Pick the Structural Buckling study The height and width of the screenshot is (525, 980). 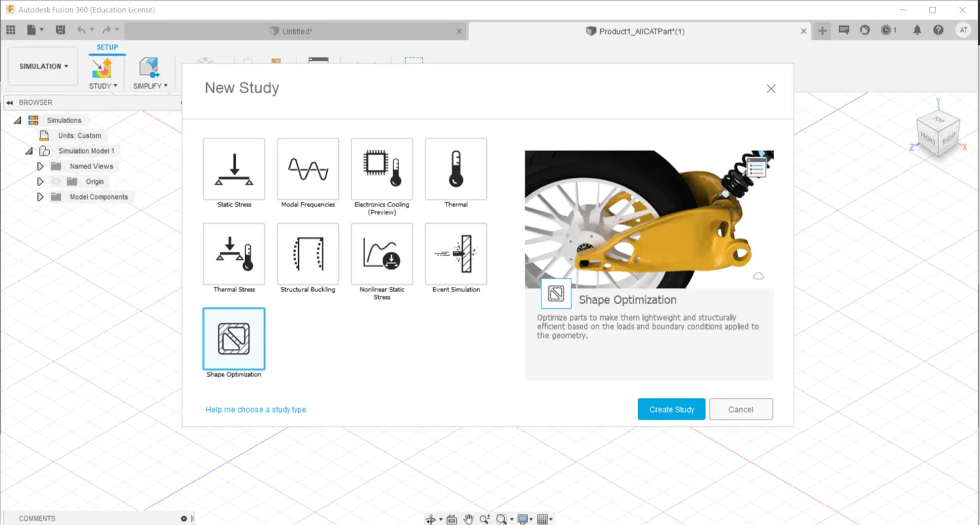pyautogui.click(x=308, y=254)
